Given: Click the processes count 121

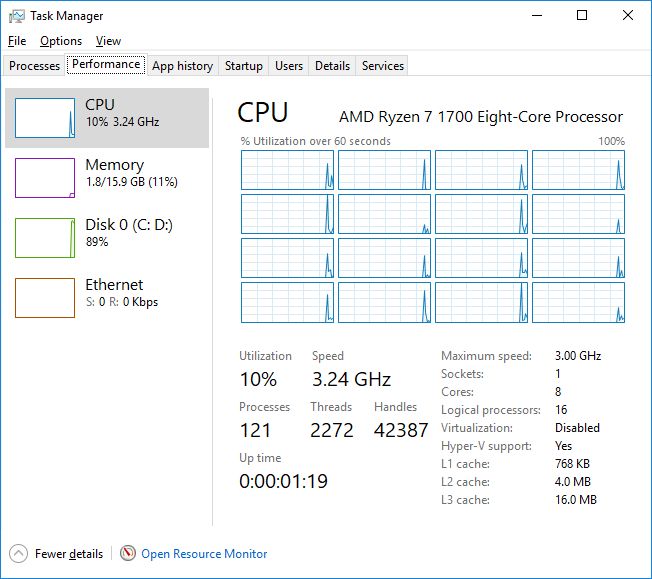Looking at the screenshot, I should pyautogui.click(x=255, y=430).
